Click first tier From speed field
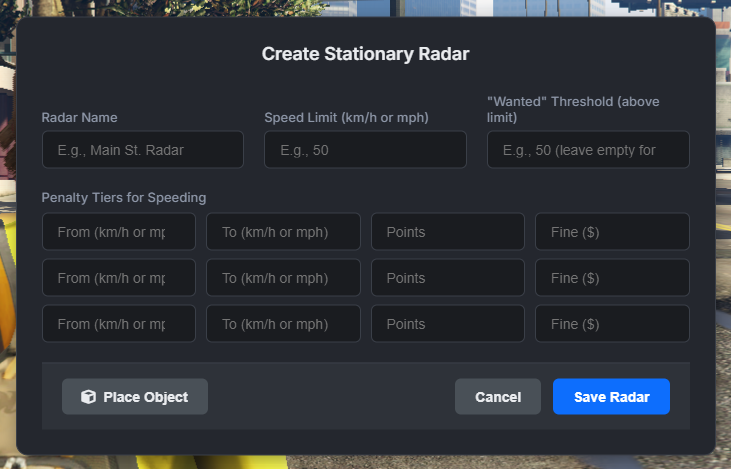The height and width of the screenshot is (469, 731). [x=119, y=232]
